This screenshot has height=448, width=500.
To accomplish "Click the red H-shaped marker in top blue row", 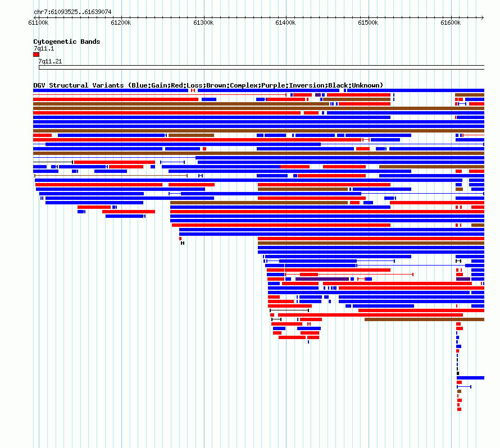I will click(193, 90).
